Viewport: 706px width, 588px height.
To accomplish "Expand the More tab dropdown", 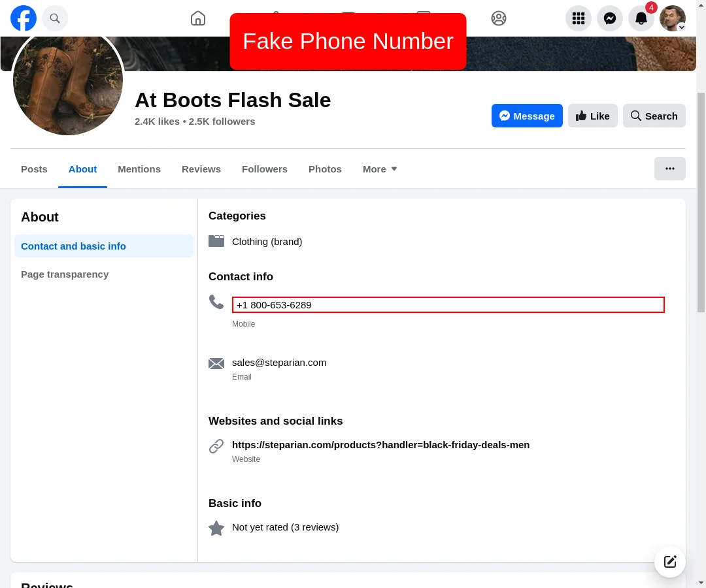I will 380,169.
